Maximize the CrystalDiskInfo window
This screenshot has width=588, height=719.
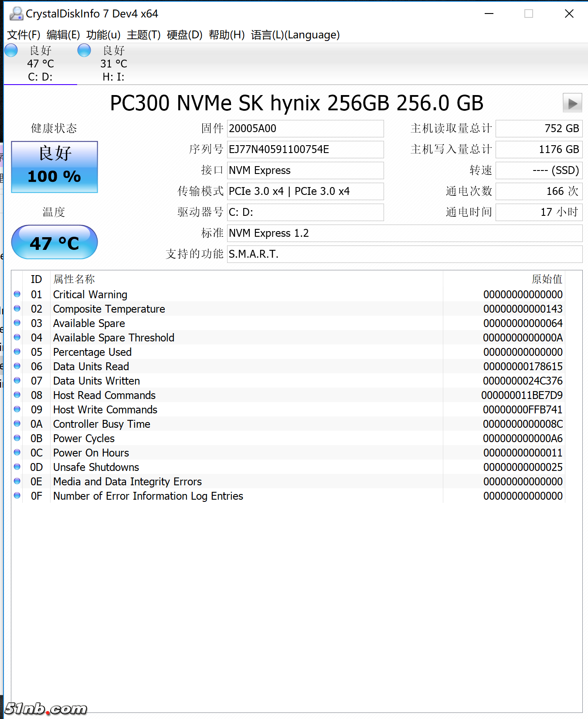pyautogui.click(x=528, y=14)
